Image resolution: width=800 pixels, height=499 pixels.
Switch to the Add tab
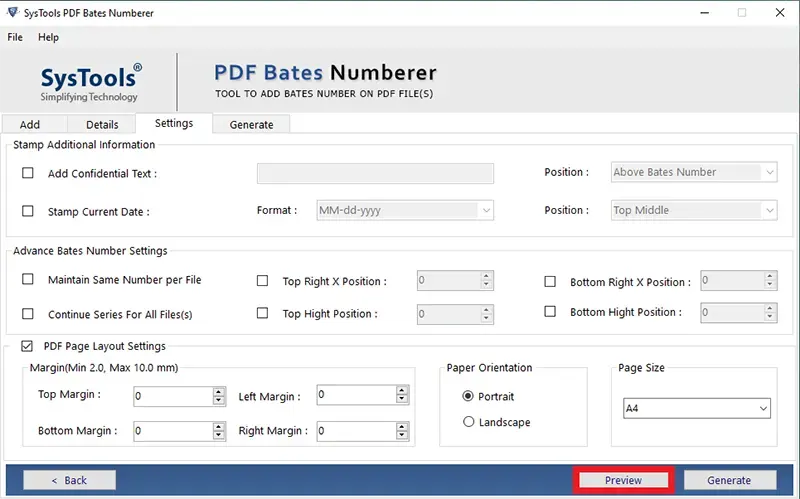(35, 124)
